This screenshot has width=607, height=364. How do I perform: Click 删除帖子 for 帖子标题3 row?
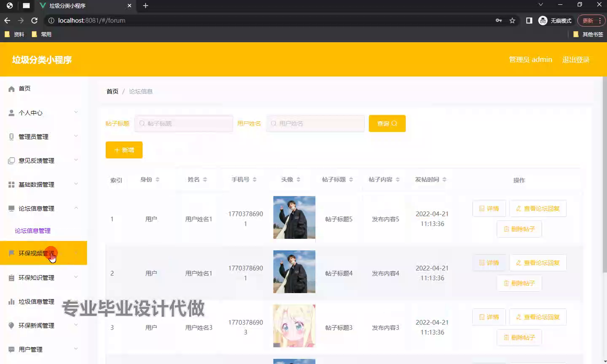pyautogui.click(x=519, y=337)
